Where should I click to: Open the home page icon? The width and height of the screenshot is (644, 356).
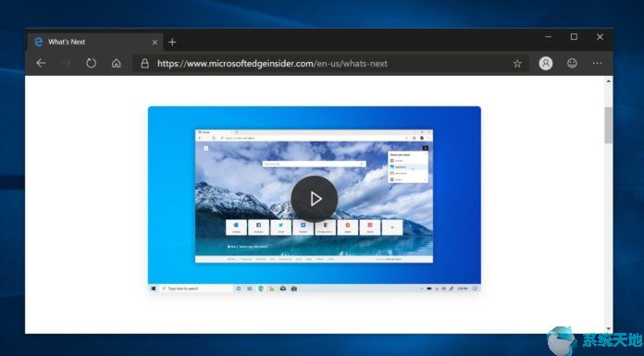click(x=117, y=63)
